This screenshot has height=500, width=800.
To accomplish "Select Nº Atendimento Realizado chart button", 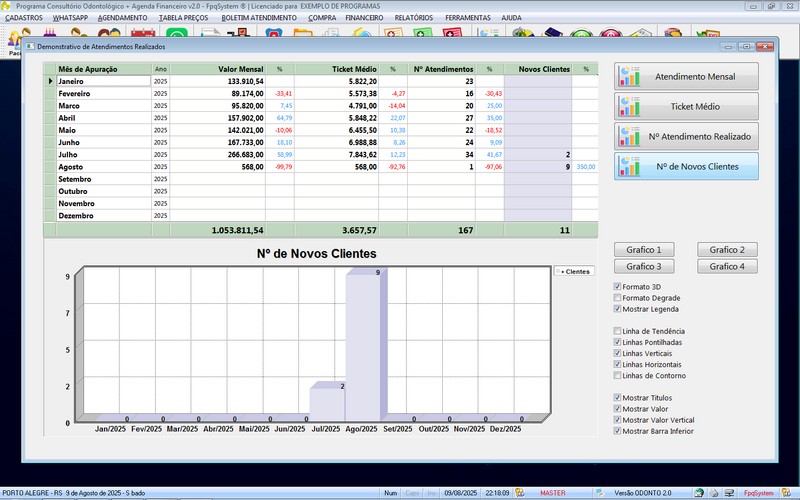I will click(x=686, y=136).
